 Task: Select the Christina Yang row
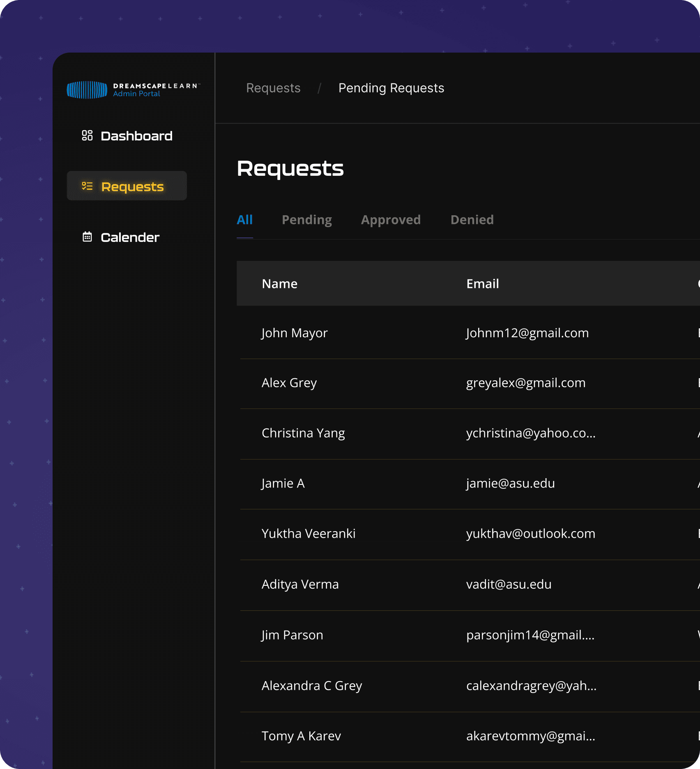click(x=468, y=433)
